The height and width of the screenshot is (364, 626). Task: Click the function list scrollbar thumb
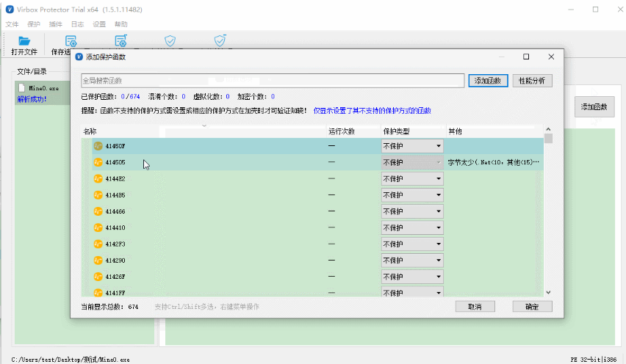tap(548, 139)
